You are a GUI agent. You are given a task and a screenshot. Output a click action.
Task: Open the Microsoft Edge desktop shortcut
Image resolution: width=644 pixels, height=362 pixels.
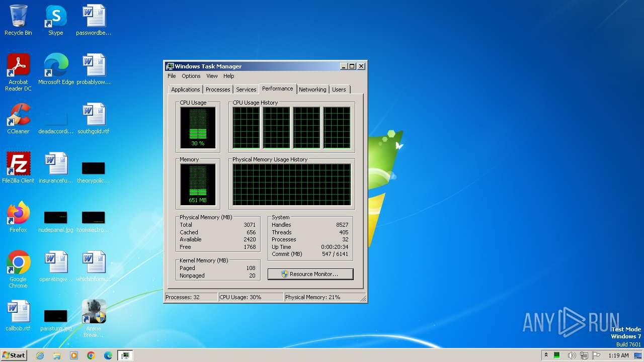tap(56, 69)
